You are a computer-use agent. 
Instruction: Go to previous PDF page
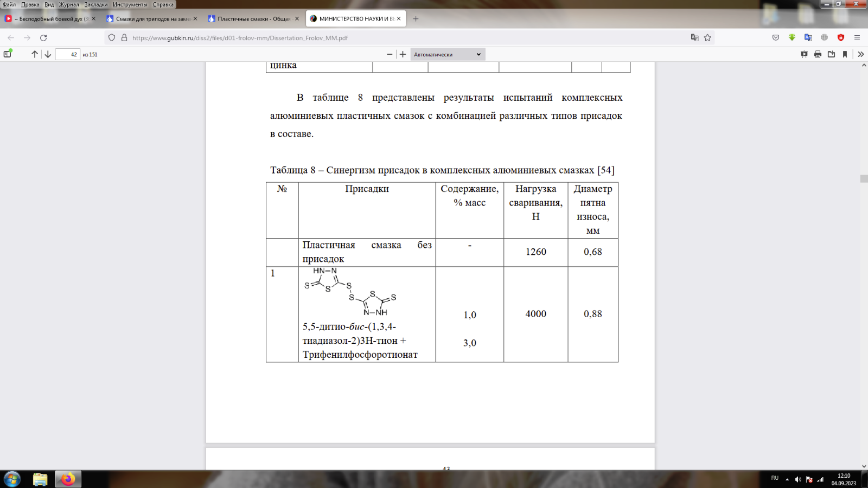click(x=35, y=54)
